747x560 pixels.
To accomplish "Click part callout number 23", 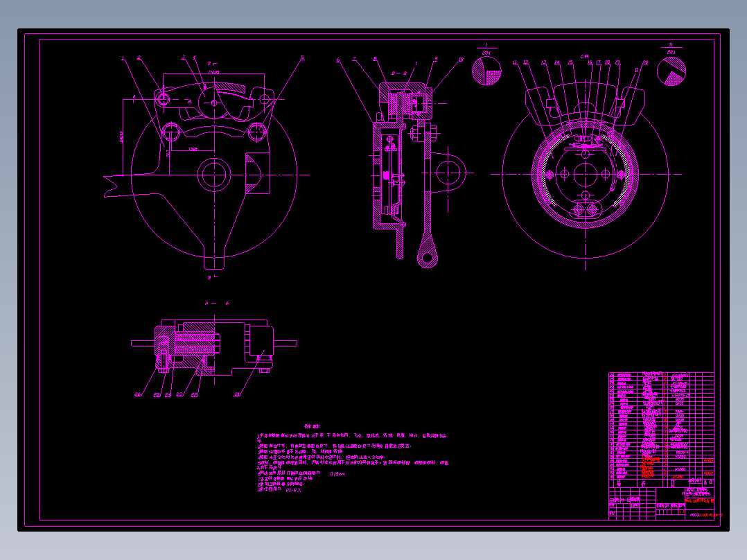I will [x=179, y=394].
